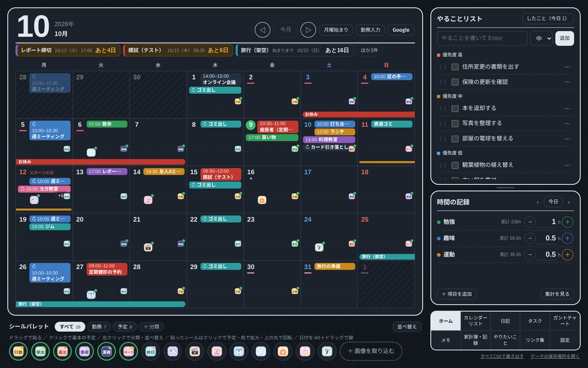The width and height of the screenshot is (588, 368).
Task: Open the more menu for 観葉植物の植え替え
Action: coord(567,165)
